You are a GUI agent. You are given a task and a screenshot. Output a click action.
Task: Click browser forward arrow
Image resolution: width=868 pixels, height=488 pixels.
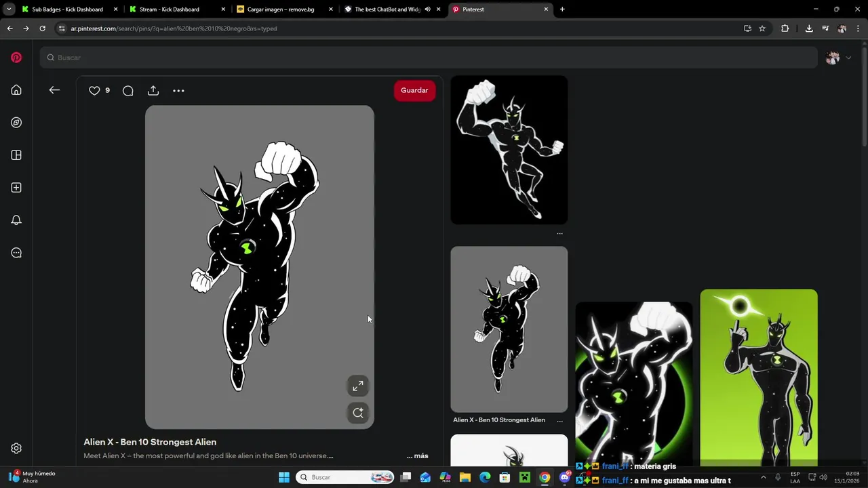[26, 28]
